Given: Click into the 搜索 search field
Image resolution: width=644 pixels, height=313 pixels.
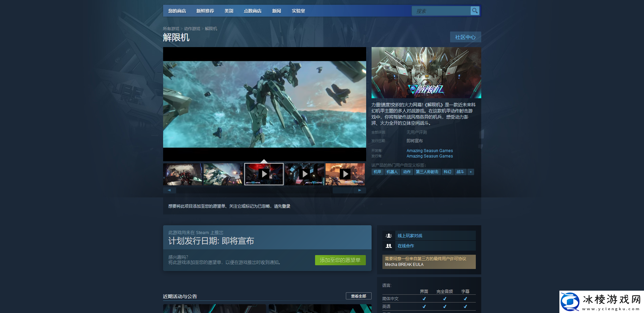Looking at the screenshot, I should tap(441, 11).
